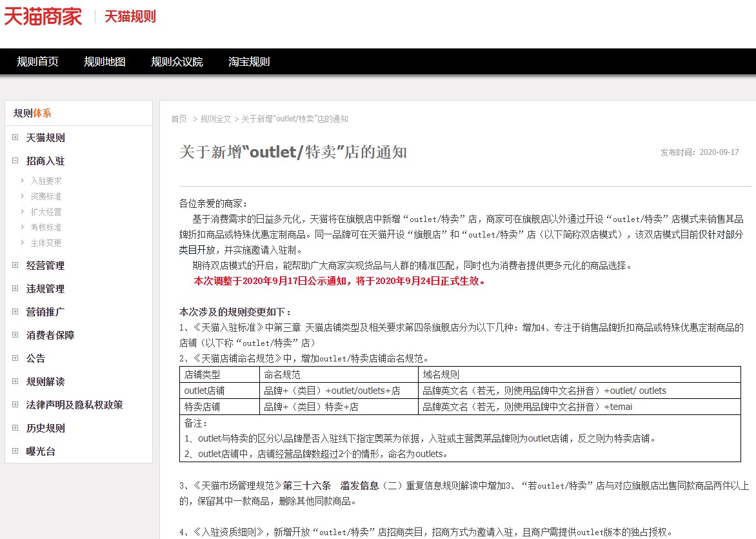Expand the 法律声明及隐私权政策 plus icon

pyautogui.click(x=15, y=404)
